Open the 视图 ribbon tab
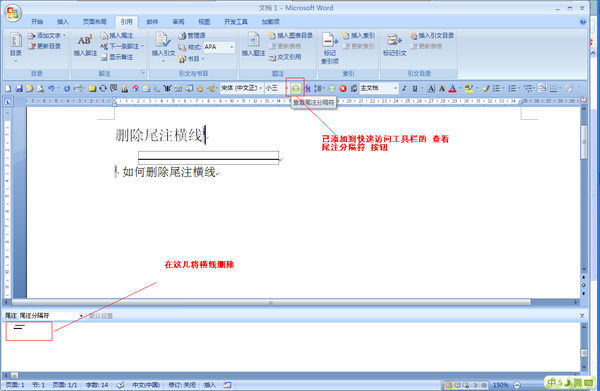 pos(204,22)
